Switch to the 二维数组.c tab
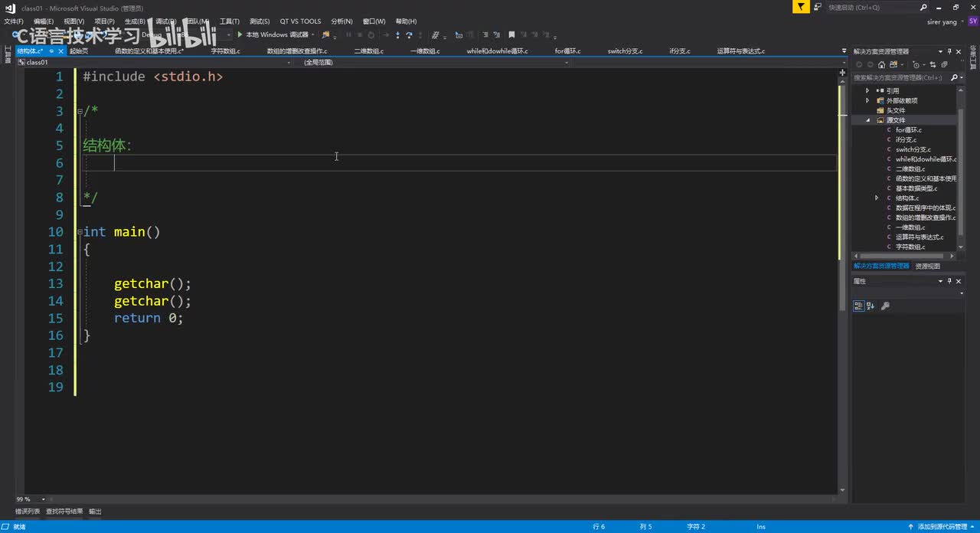This screenshot has width=980, height=533. [368, 51]
